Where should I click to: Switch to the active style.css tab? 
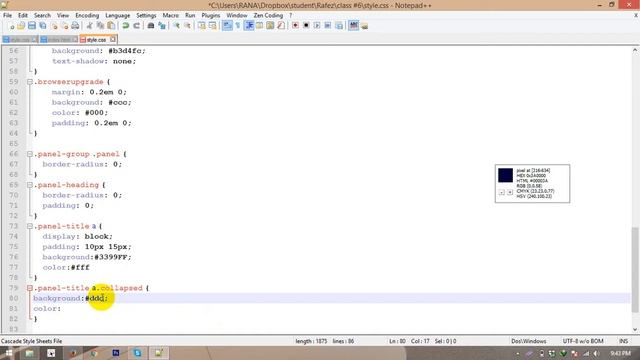(96, 40)
